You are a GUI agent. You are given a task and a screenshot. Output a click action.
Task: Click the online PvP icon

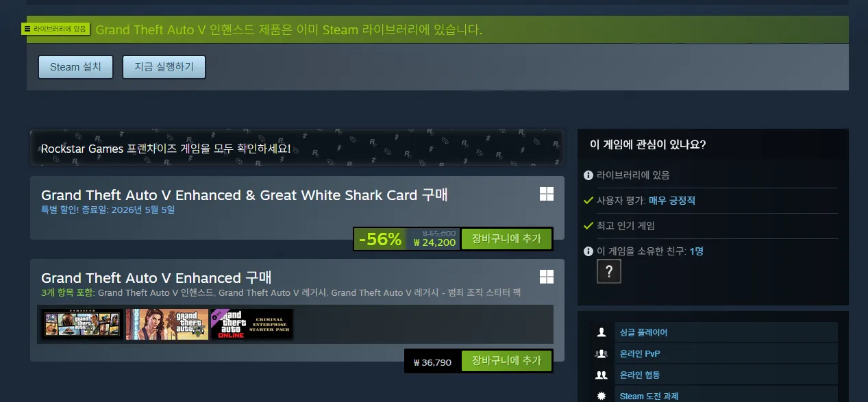pyautogui.click(x=602, y=353)
